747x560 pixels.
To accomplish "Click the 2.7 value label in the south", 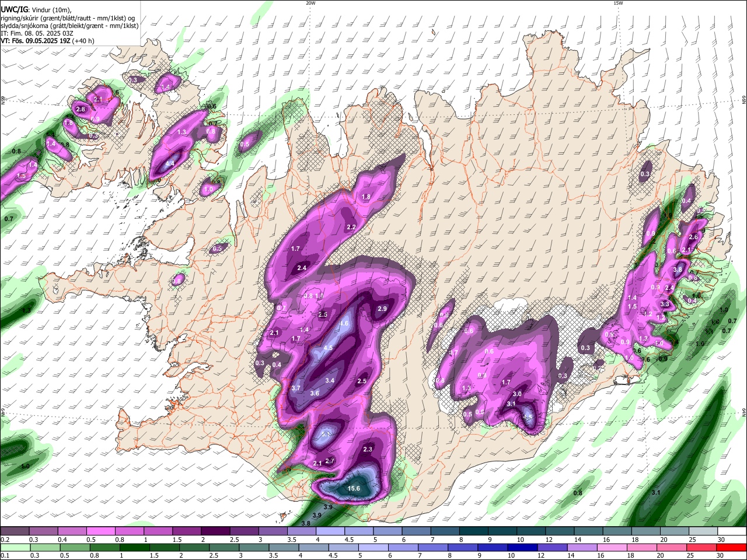I will click(330, 461).
